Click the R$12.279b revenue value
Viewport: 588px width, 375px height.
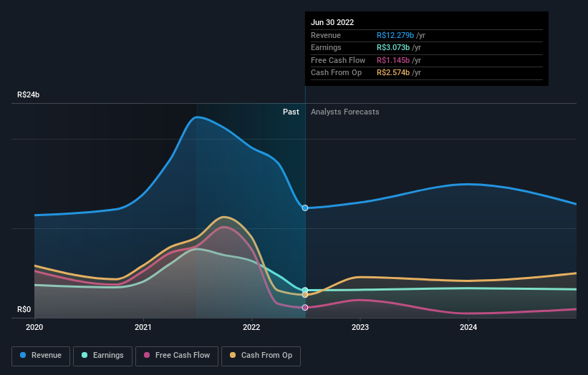[x=395, y=35]
